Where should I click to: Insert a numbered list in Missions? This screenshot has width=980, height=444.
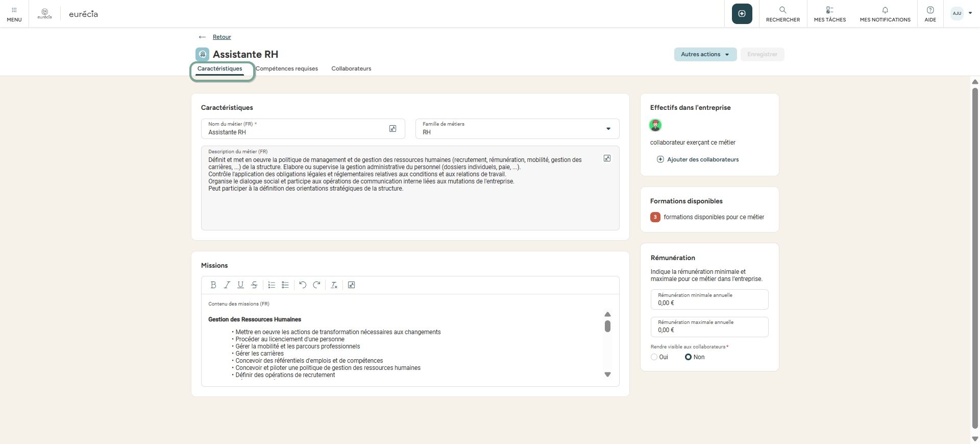point(272,285)
